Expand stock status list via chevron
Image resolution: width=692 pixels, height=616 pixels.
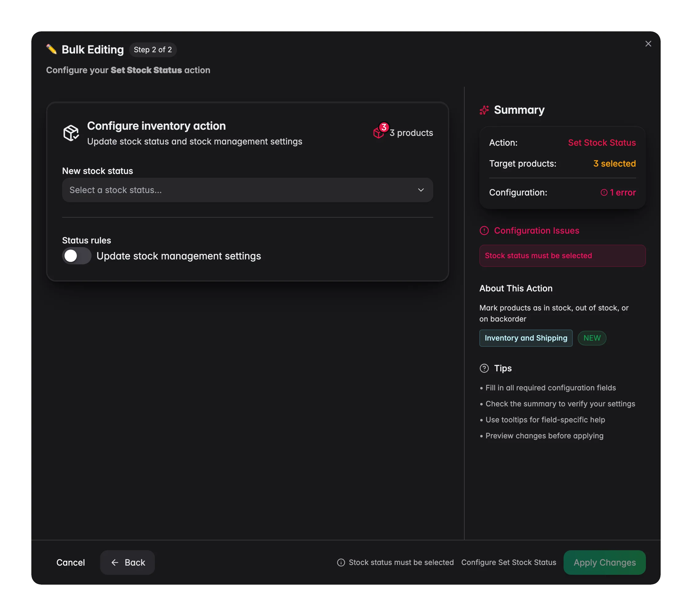point(421,190)
